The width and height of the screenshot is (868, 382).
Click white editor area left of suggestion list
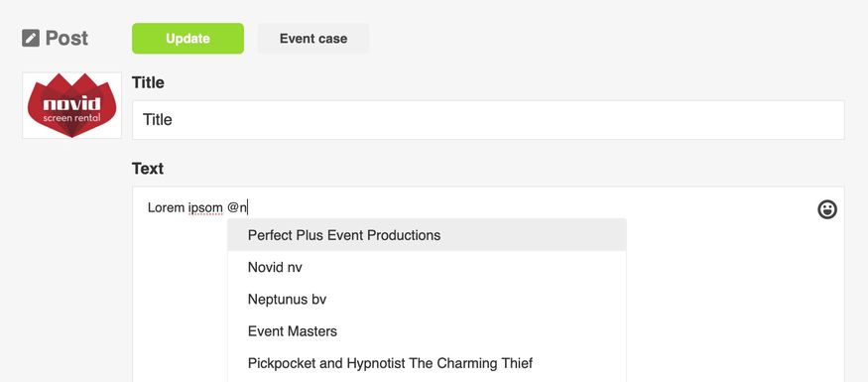[181, 299]
